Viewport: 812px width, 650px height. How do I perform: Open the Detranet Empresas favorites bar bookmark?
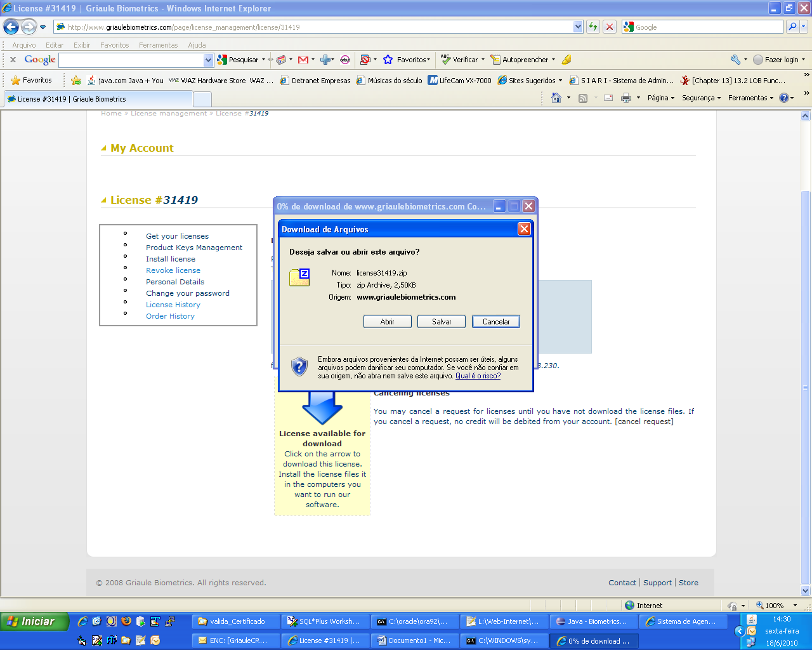(315, 81)
